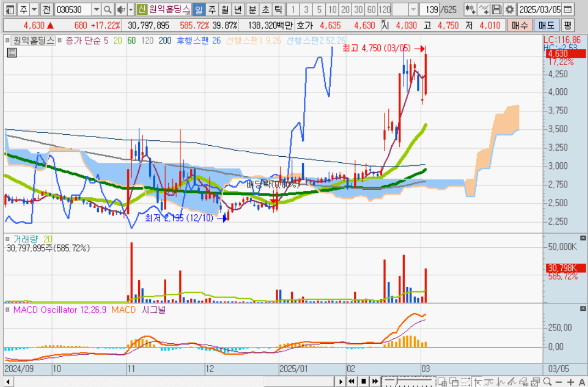Click the 시그널 legend label
This screenshot has width=588, height=387.
pyautogui.click(x=154, y=310)
